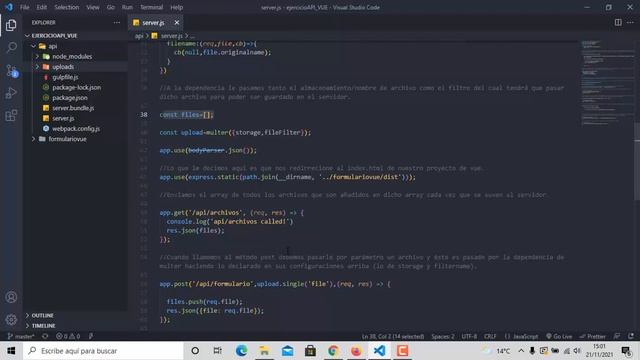This screenshot has width=640, height=360.
Task: Click the Spaces: 2 indentation setting
Action: click(x=443, y=336)
